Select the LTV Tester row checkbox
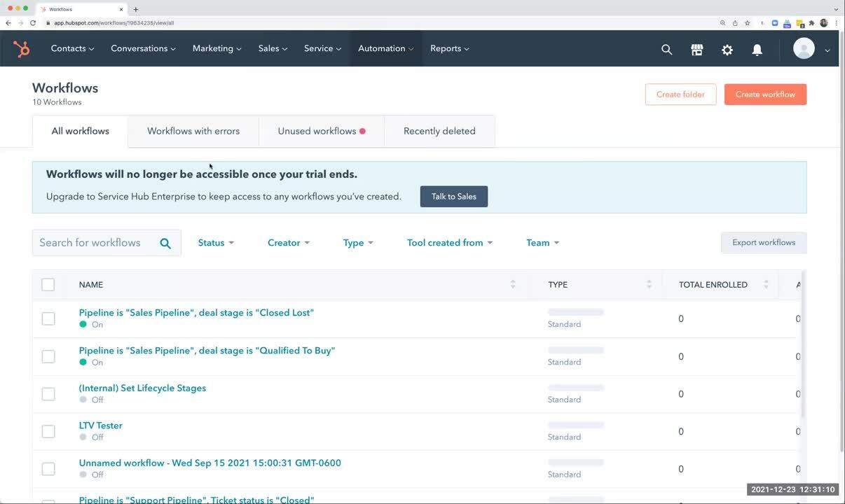 (x=48, y=431)
